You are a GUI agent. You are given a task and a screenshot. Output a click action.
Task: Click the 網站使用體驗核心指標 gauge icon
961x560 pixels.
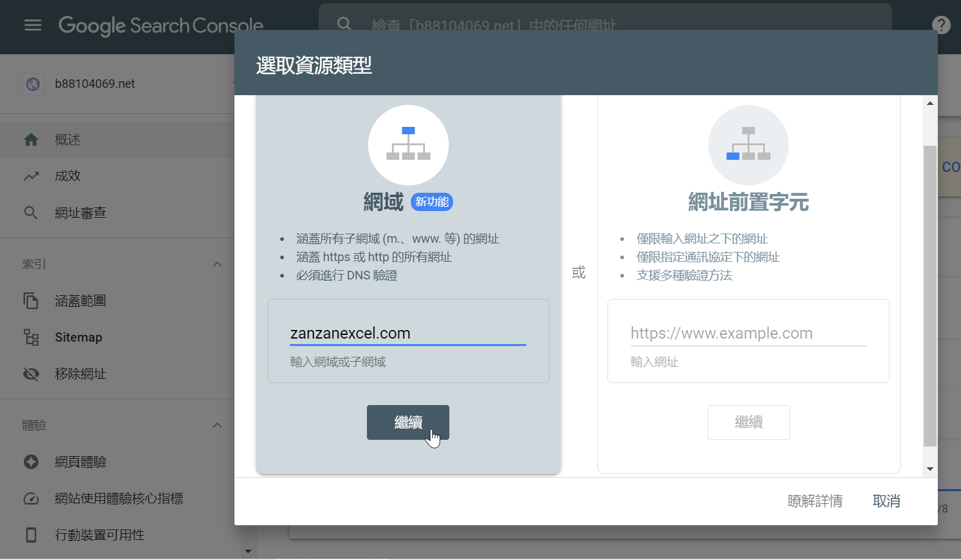click(31, 498)
